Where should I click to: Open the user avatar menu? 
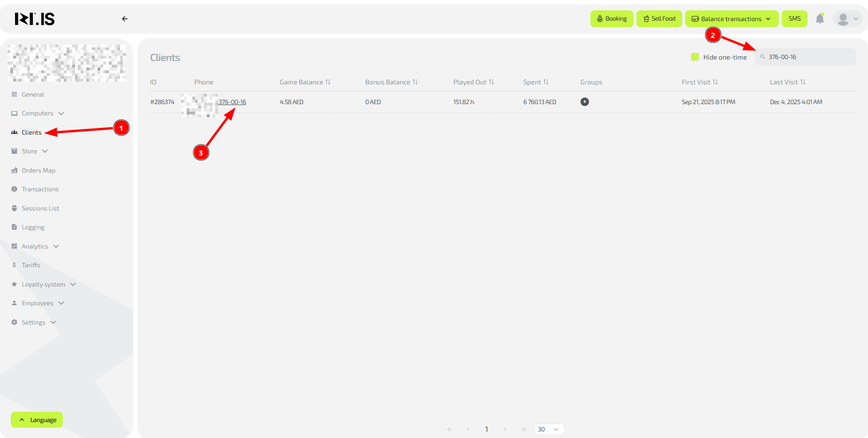pyautogui.click(x=847, y=19)
